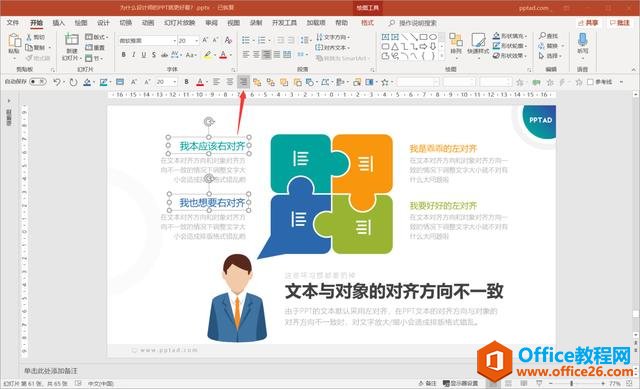Click the 重置 Reset slide button
640x389 pixels.
(x=96, y=47)
